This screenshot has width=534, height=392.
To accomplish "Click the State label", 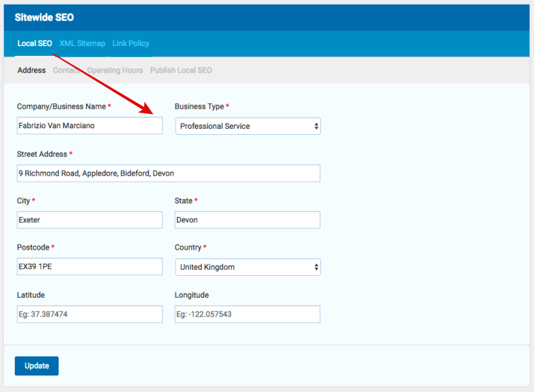I will tap(184, 201).
